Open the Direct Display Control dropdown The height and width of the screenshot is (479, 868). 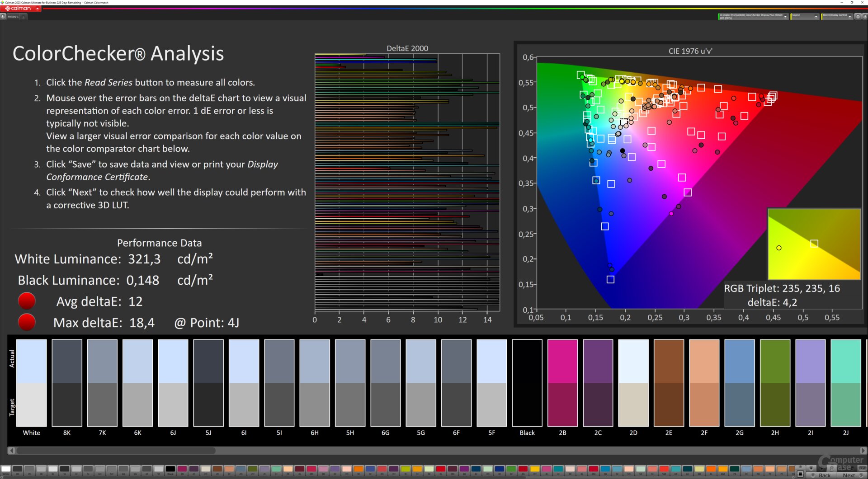(837, 16)
